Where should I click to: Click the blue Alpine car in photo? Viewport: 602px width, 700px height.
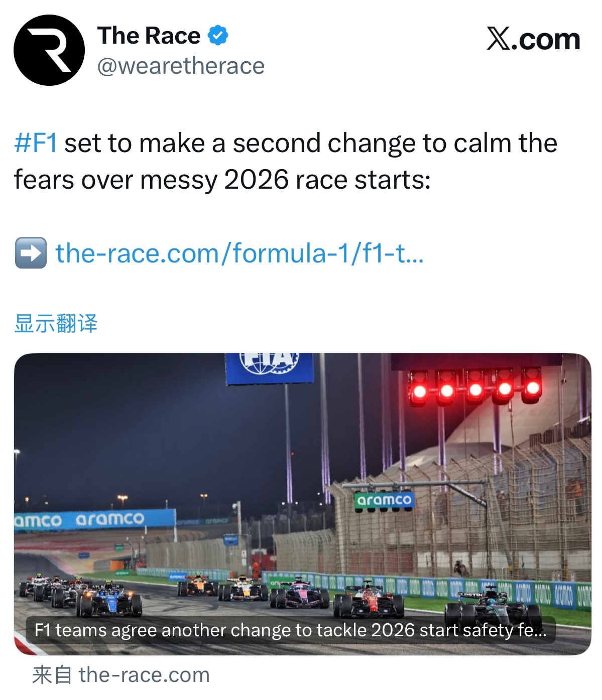point(108,600)
